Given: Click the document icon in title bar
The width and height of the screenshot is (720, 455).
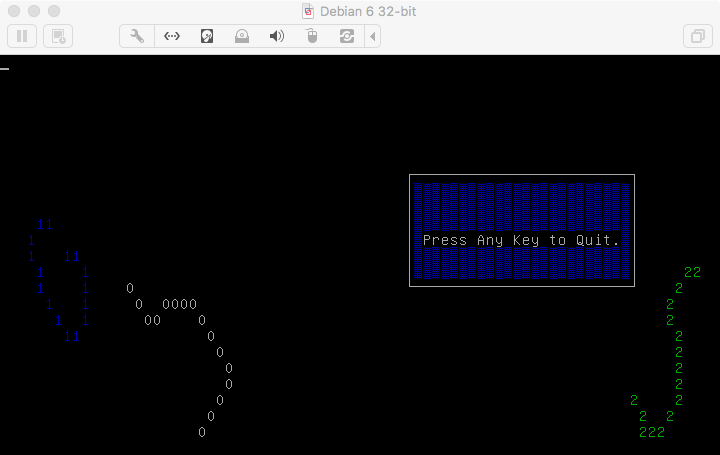Looking at the screenshot, I should [308, 11].
